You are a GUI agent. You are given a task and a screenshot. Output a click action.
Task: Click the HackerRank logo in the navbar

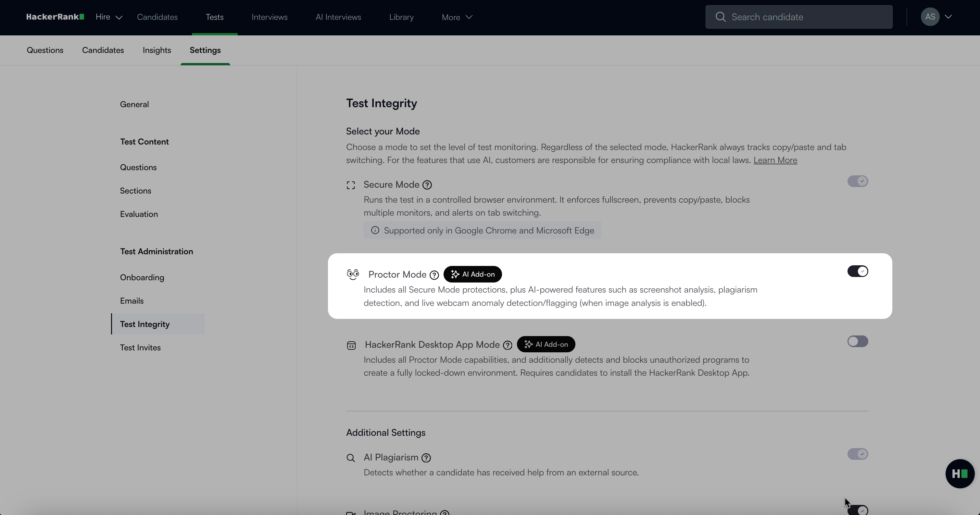point(55,17)
